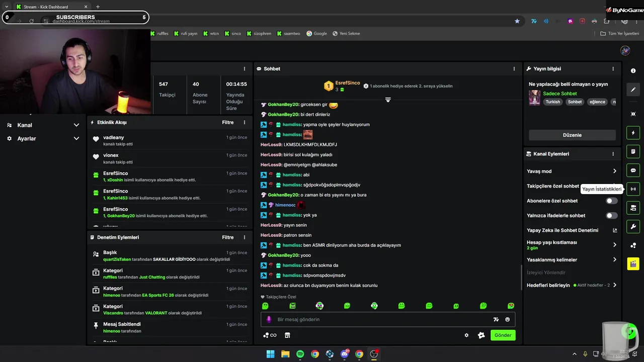The width and height of the screenshot is (644, 362).
Task: Open the sizophren bookmark
Action: [x=259, y=34]
